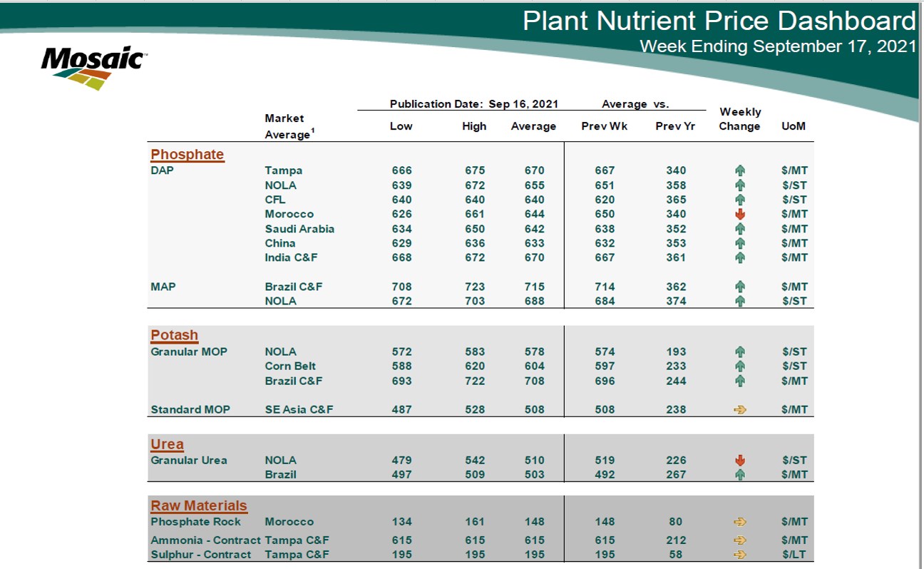Screen dimensions: 924x569
Task: Select the up arrow in the DAP NOLA row
Action: pos(740,185)
